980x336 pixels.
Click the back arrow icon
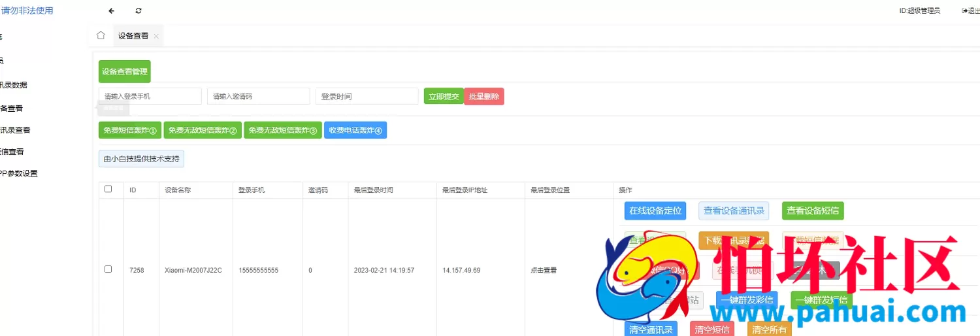point(112,11)
